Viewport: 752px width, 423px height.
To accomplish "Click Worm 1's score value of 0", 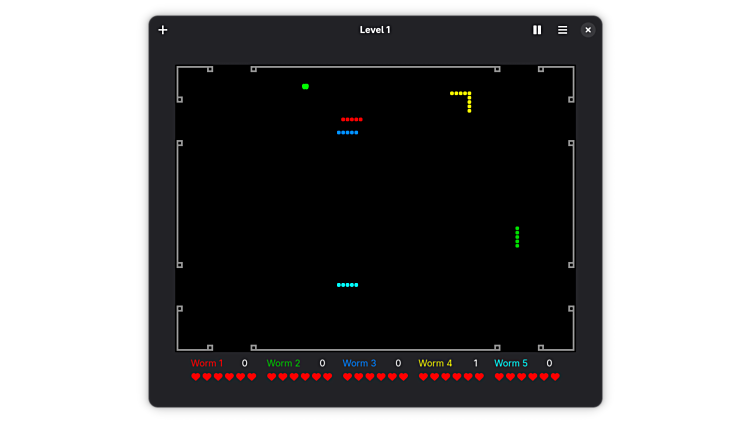I will pyautogui.click(x=244, y=363).
